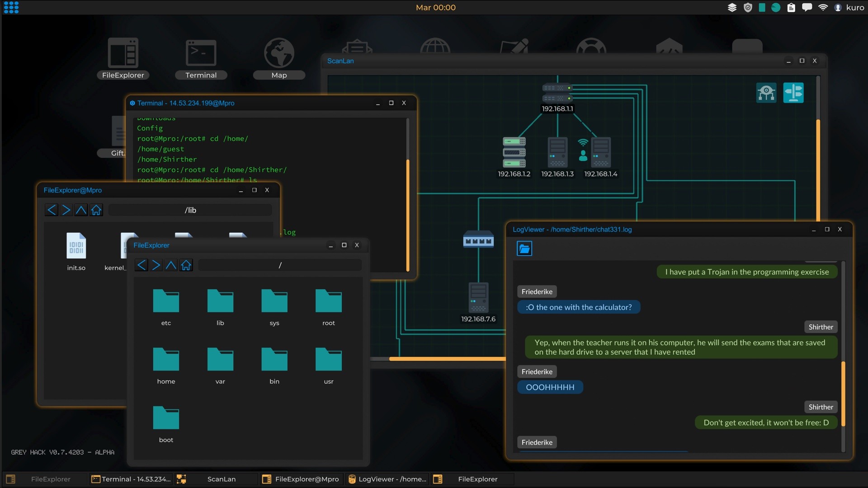Click the up-directory arrow in FileExplorer at /
The height and width of the screenshot is (488, 868).
(x=171, y=265)
